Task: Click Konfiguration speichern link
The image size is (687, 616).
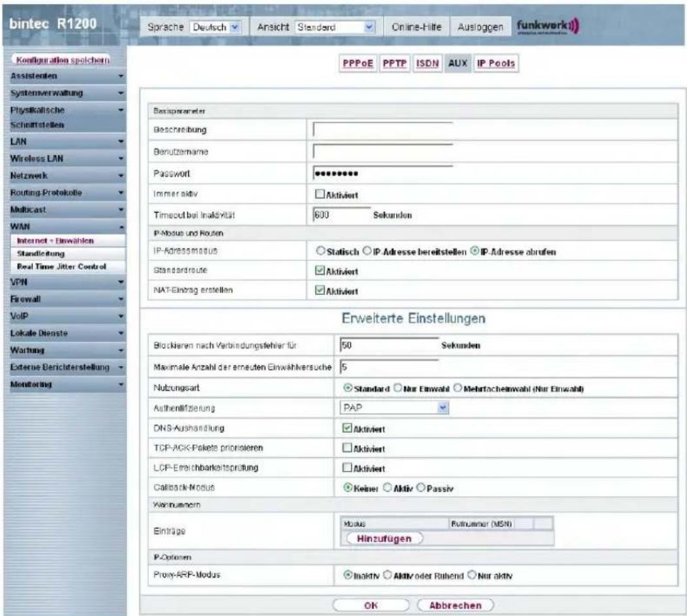Action: tap(63, 60)
